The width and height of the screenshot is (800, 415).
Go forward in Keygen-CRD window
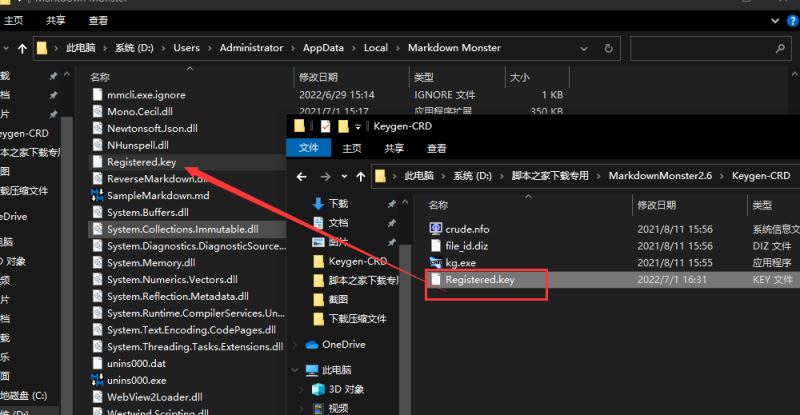pos(326,177)
